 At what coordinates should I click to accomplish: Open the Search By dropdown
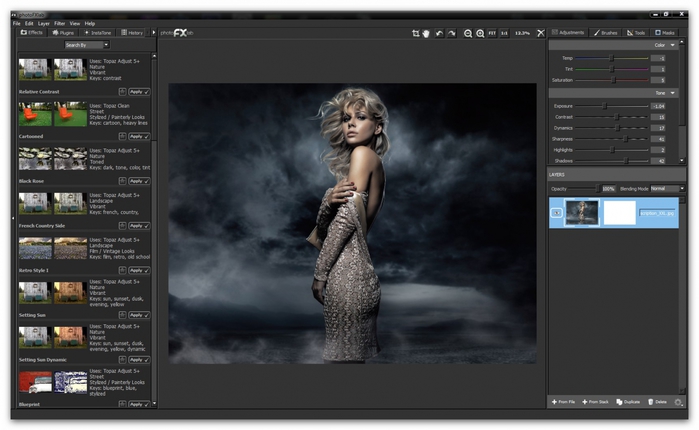point(87,45)
